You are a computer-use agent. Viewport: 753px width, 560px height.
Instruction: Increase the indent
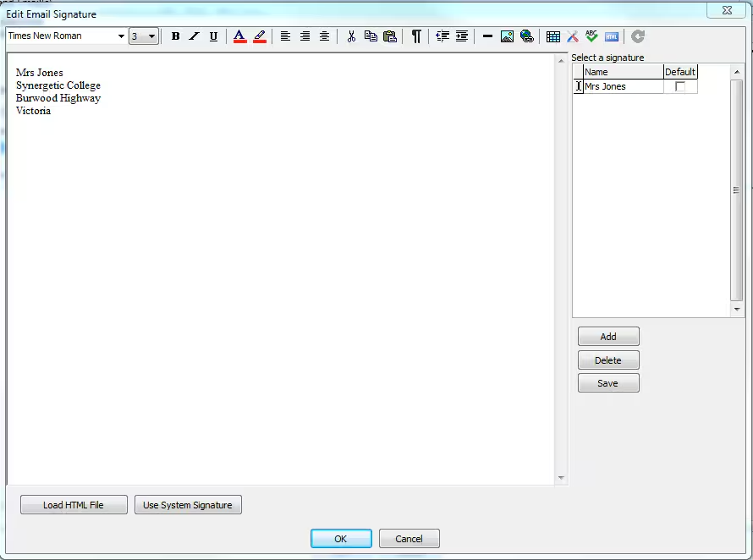click(462, 36)
